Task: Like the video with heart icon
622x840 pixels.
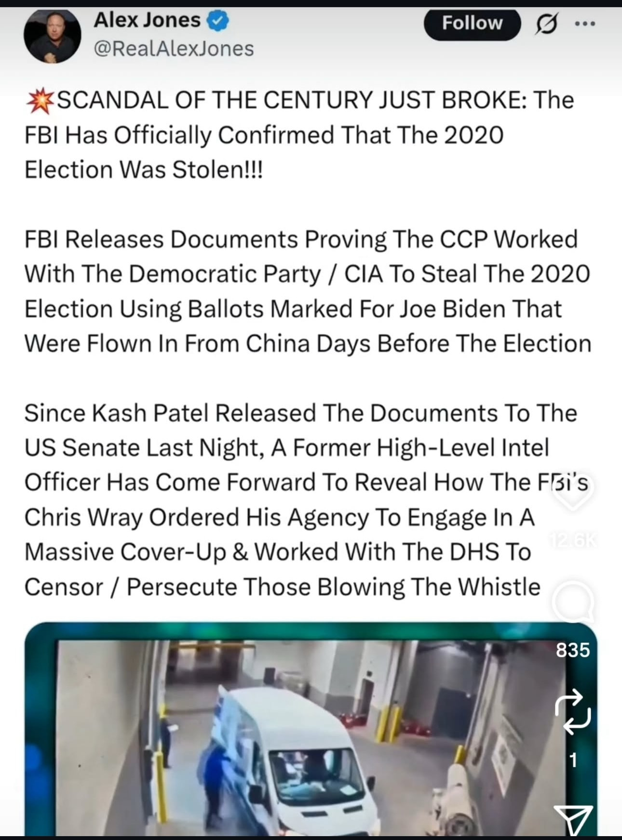Action: tap(572, 490)
